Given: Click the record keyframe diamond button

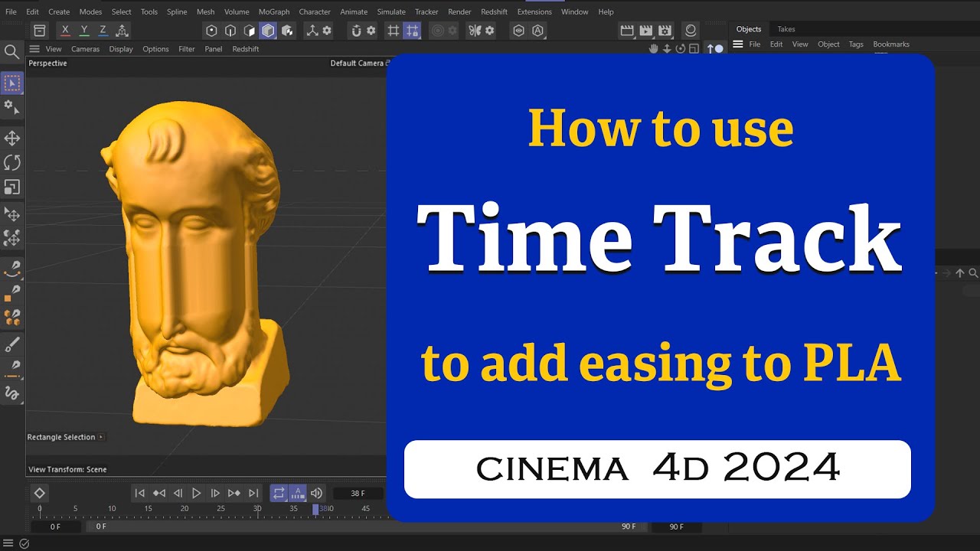Looking at the screenshot, I should pyautogui.click(x=40, y=493).
